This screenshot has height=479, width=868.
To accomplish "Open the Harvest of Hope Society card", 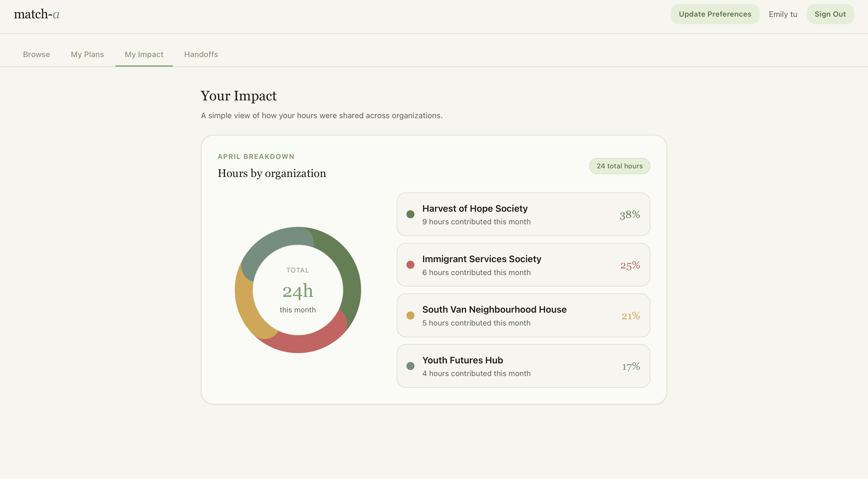I will point(523,215).
